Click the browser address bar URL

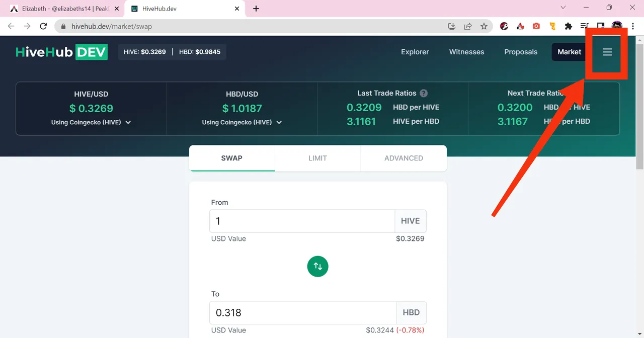(112, 26)
